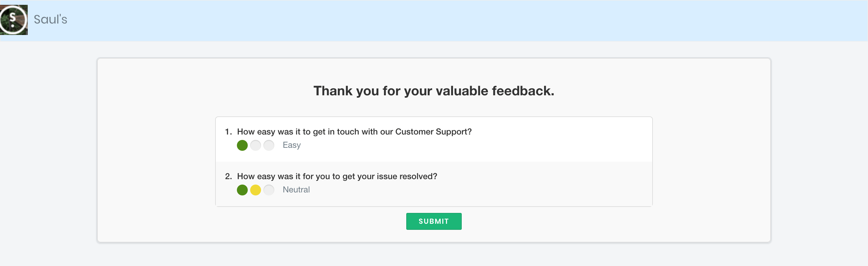Screen dimensions: 868x266
Task: Click the number 1 question marker
Action: point(228,131)
